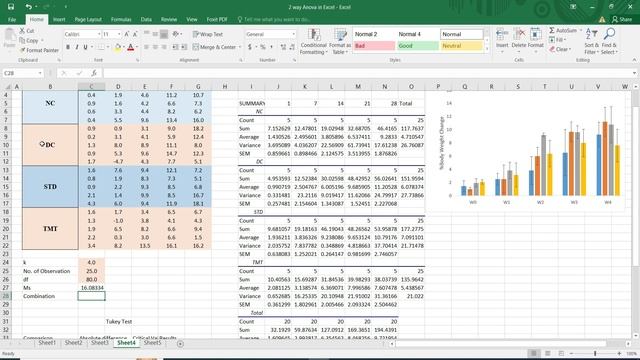Screen dimensions: 640x360
Task: Switch to the Formulas ribbon tab
Action: (121, 19)
